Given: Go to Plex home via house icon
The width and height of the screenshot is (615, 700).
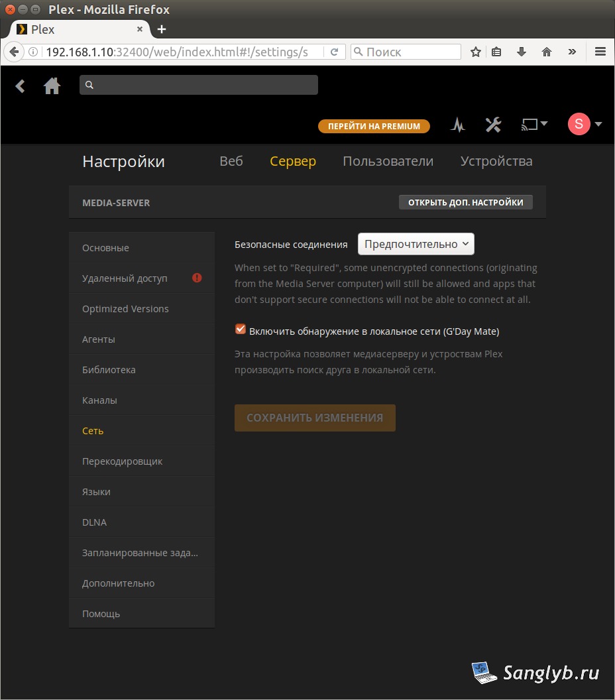Looking at the screenshot, I should pos(52,86).
